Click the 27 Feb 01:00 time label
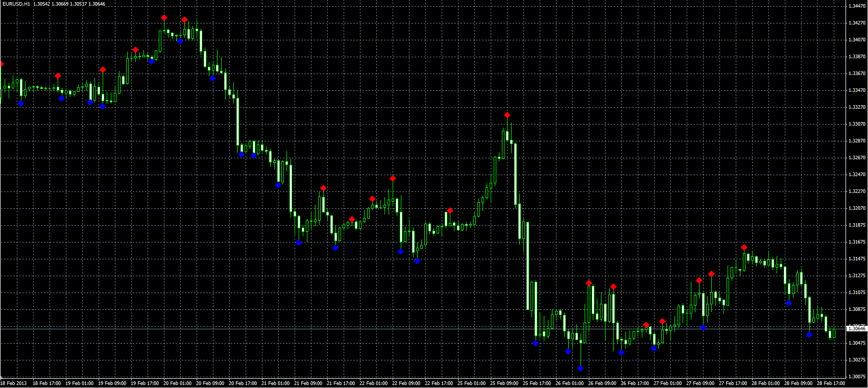 coord(667,383)
